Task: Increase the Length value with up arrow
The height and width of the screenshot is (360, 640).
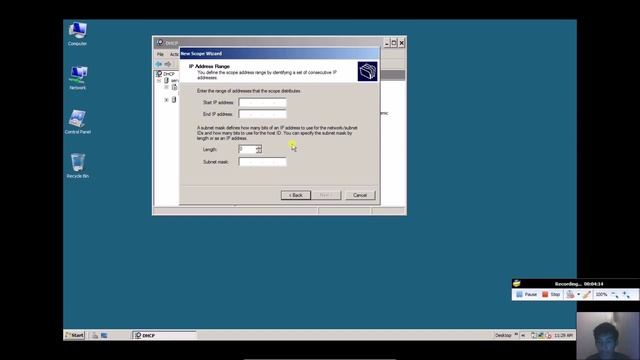Action: click(x=259, y=147)
